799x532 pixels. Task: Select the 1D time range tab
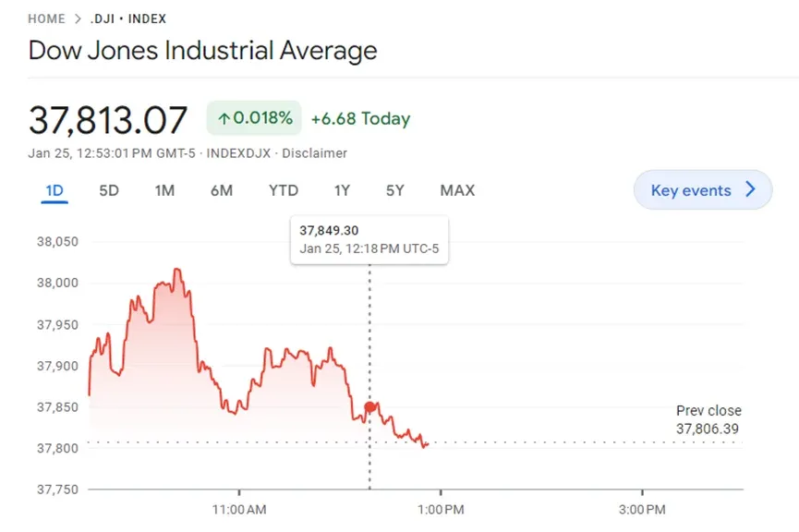[54, 190]
